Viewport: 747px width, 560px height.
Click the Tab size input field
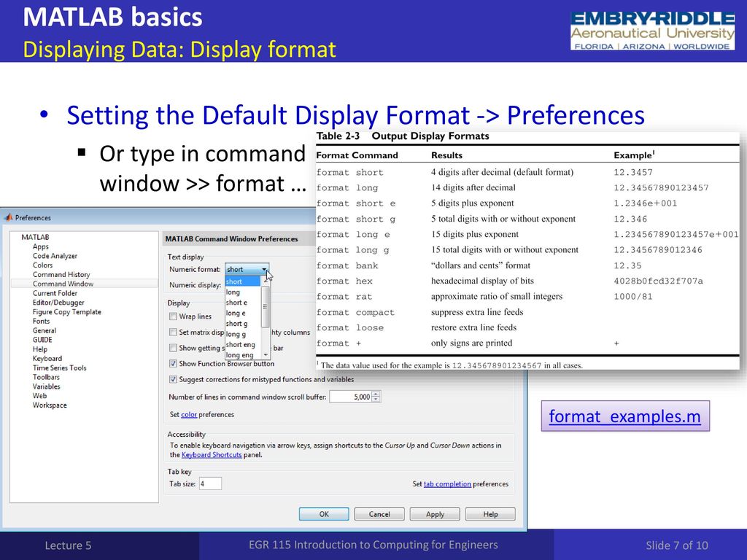click(x=210, y=484)
